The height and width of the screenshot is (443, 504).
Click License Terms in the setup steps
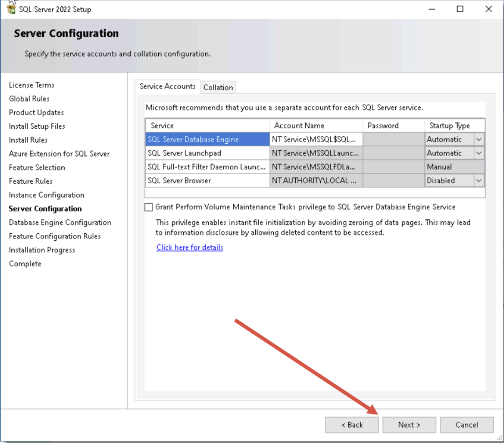click(x=31, y=85)
